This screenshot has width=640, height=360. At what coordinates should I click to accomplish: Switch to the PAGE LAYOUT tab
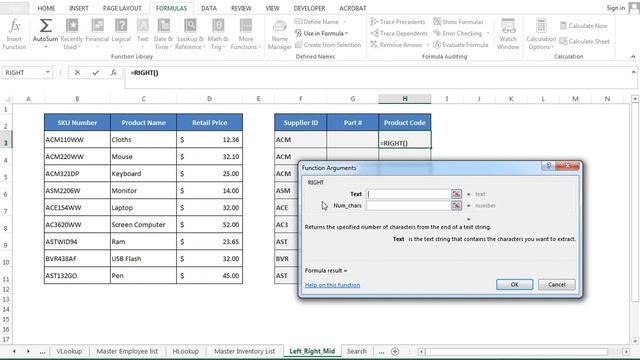[122, 8]
